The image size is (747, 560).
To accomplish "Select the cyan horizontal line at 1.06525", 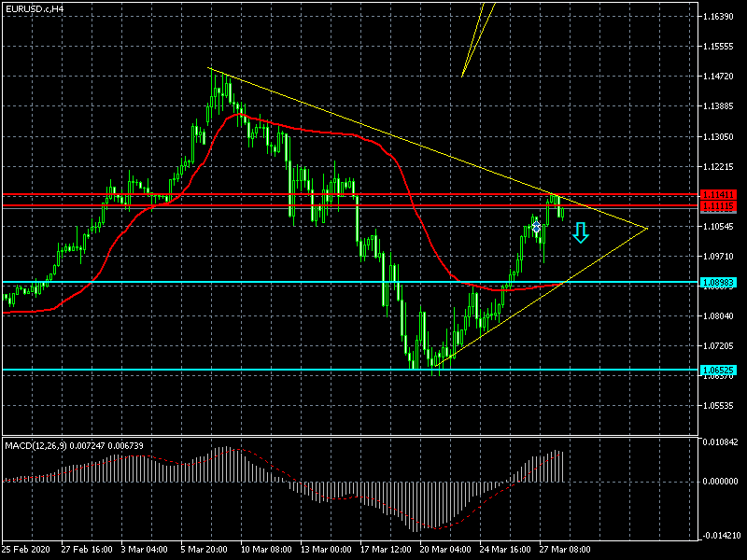I will tap(350, 370).
